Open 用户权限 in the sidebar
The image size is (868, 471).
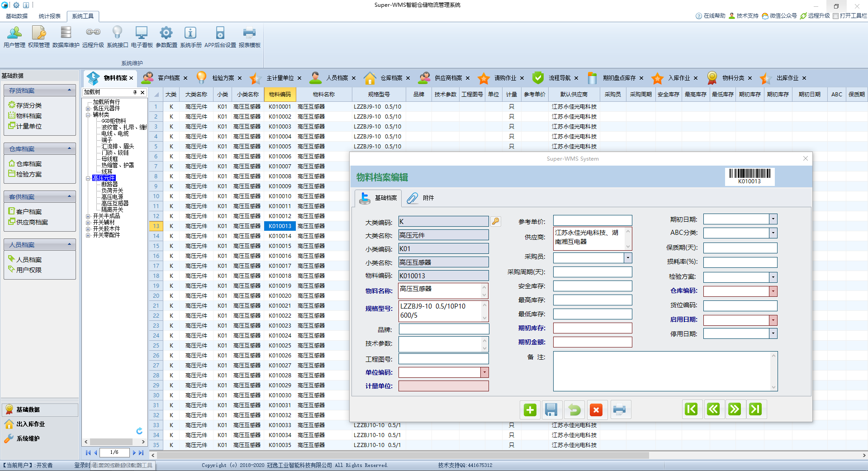coord(29,270)
